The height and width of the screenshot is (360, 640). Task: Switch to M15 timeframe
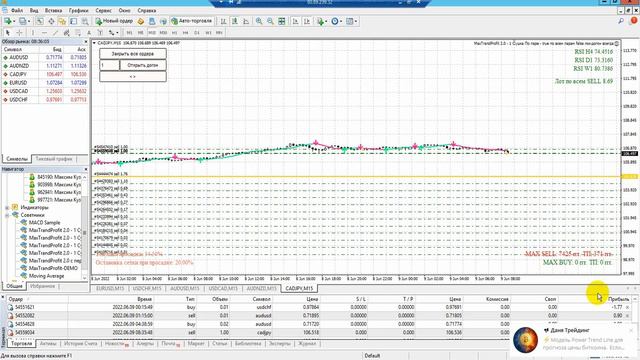pyautogui.click(x=152, y=33)
